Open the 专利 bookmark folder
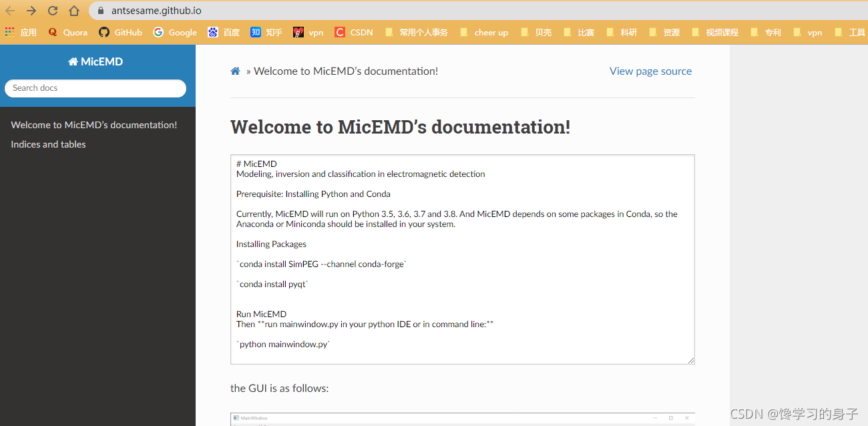Viewport: 868px width, 426px height. [766, 32]
